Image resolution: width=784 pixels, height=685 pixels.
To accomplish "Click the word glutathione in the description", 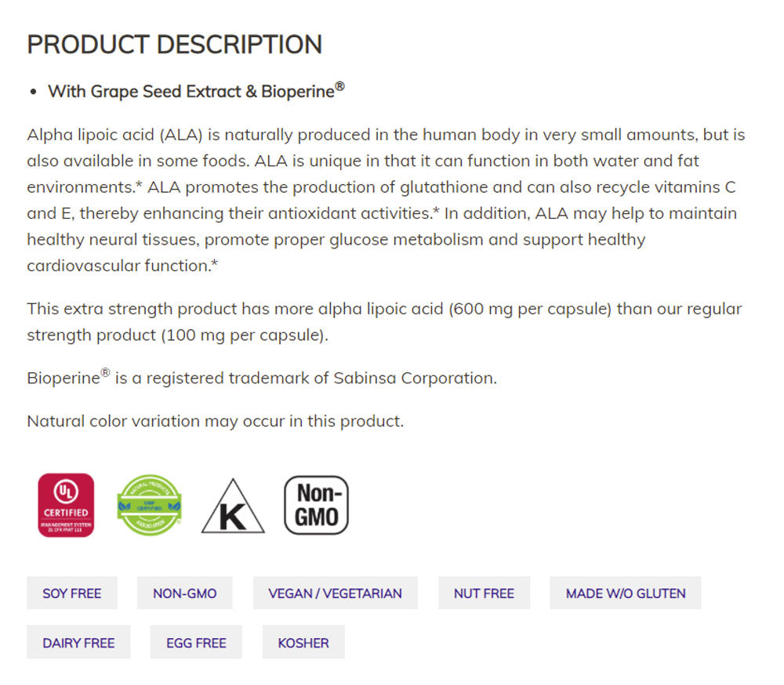I will point(441,187).
